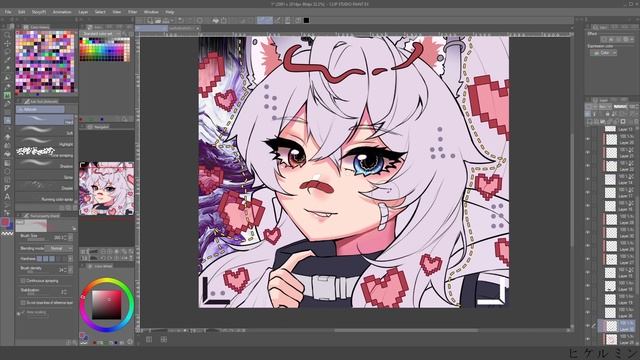Toggle Do not cross lines of reference layer
This screenshot has width=640, height=360.
(22, 303)
